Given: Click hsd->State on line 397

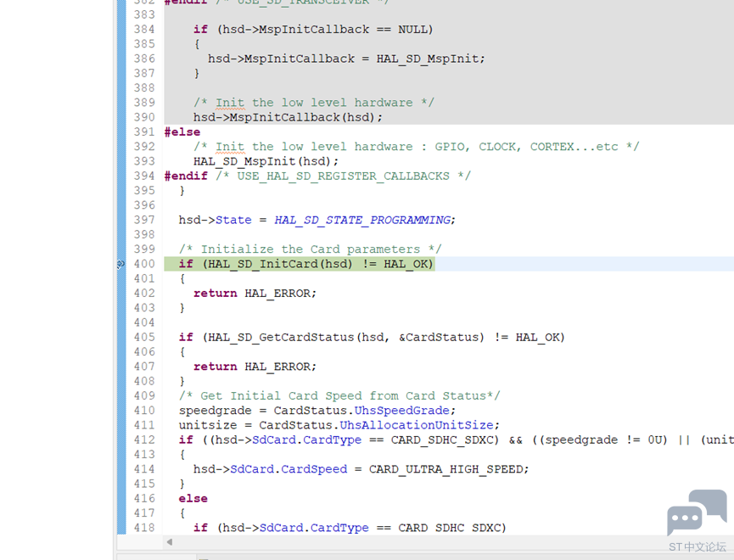Looking at the screenshot, I should point(216,220).
